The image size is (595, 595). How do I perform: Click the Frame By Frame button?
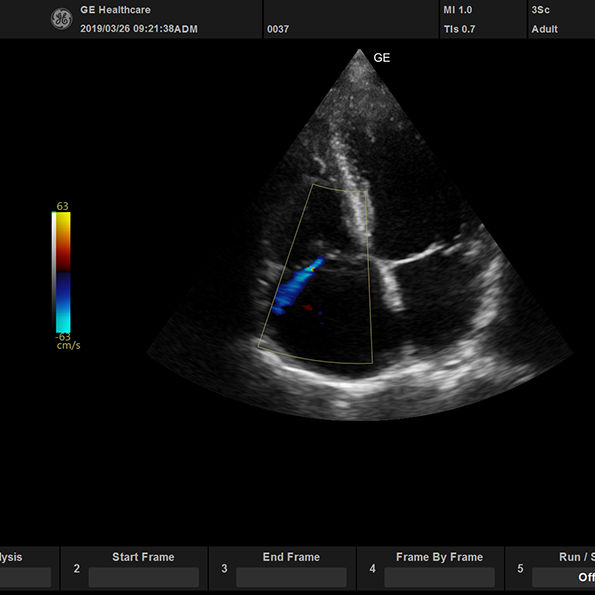(430, 568)
